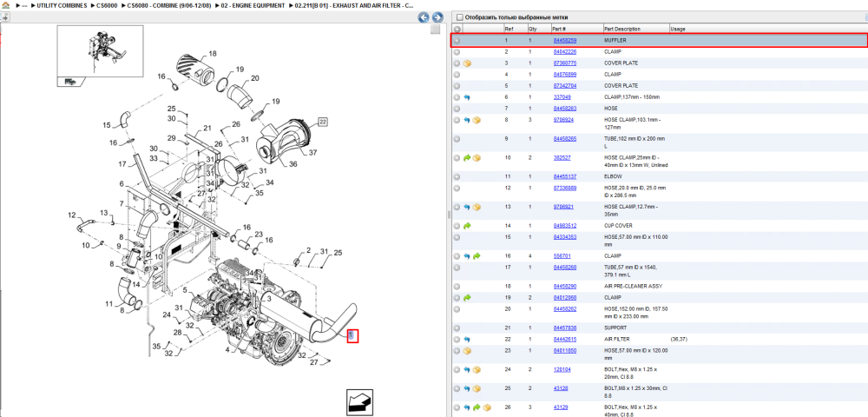Go to the Home icon in breadcrumb
This screenshot has height=417, width=868.
(x=5, y=5)
